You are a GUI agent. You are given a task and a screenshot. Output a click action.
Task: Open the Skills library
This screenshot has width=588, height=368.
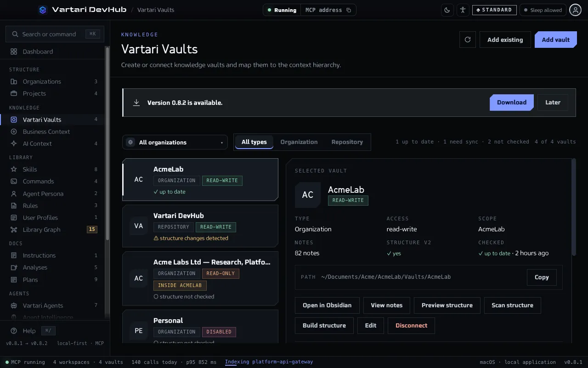(53, 169)
